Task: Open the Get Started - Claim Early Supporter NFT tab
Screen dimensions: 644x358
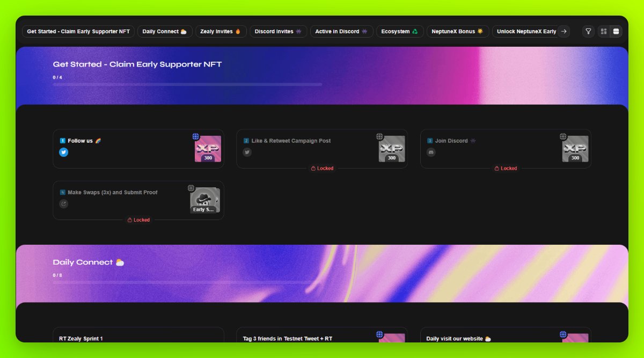Action: point(78,32)
